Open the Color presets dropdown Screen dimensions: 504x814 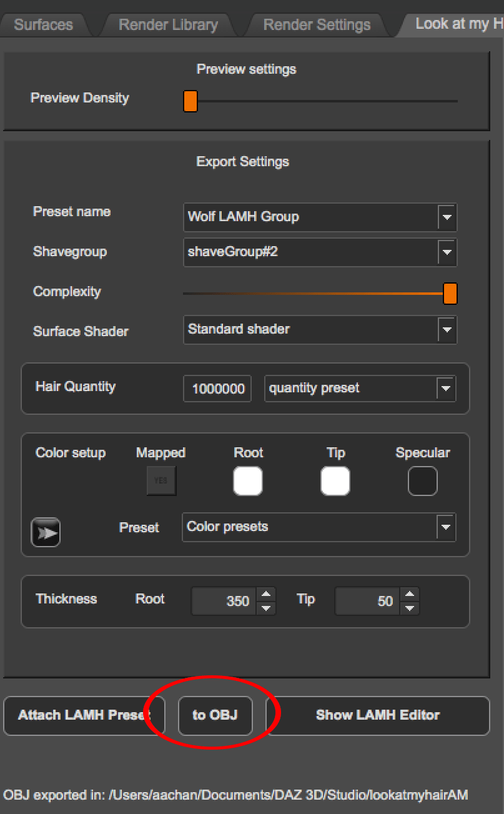pyautogui.click(x=319, y=527)
